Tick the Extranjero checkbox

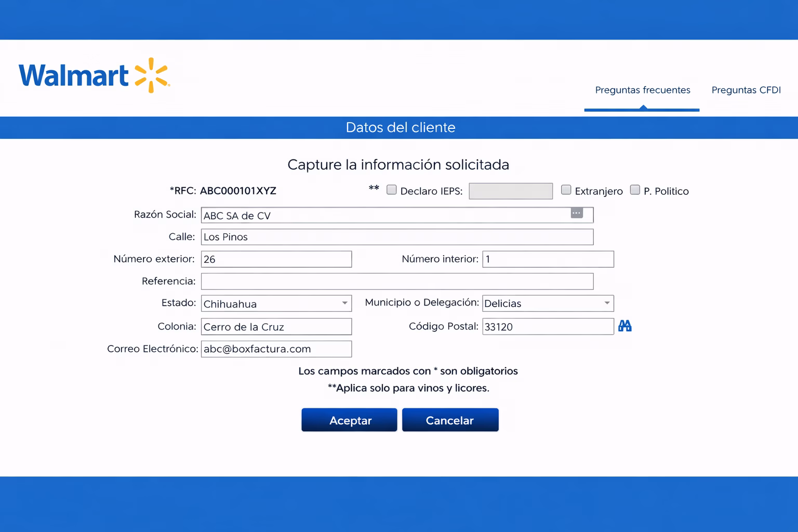click(x=566, y=190)
